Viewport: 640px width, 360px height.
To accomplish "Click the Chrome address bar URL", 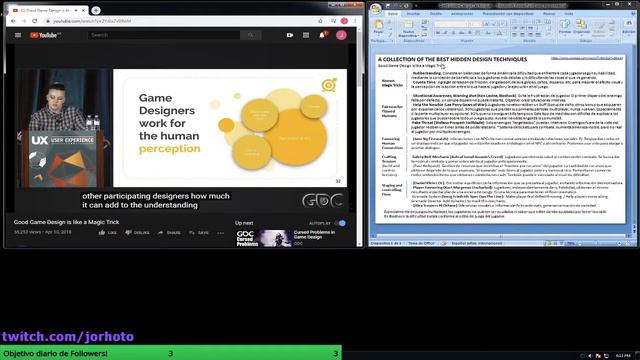I will [92, 21].
